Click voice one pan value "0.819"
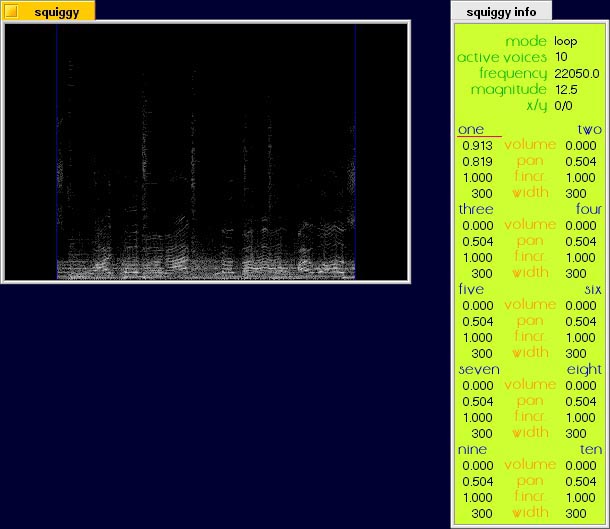Screen dimensions: 610x529 (x=477, y=162)
